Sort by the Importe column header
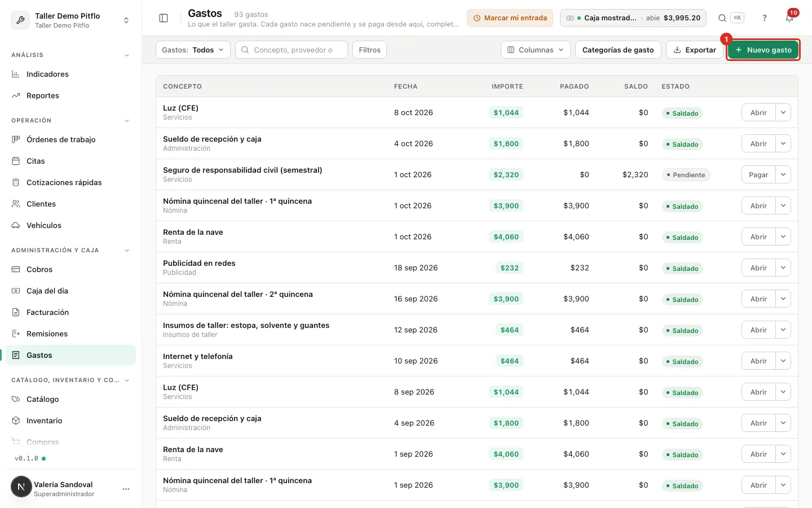 tap(507, 86)
